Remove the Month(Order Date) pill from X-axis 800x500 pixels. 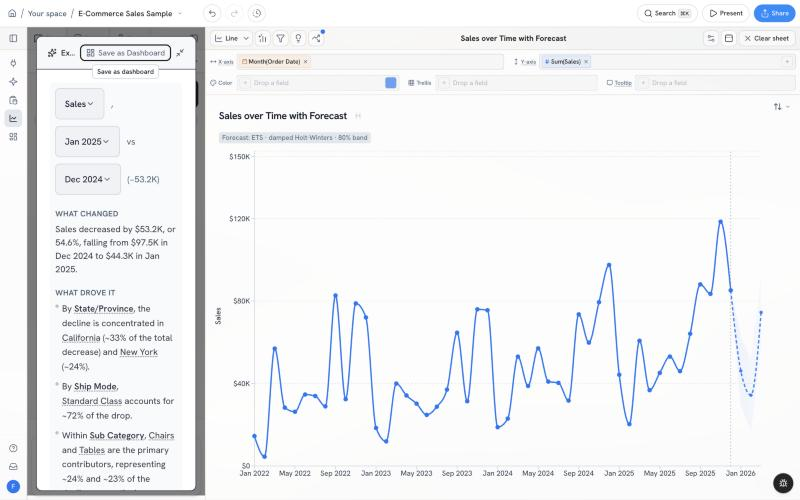[306, 62]
